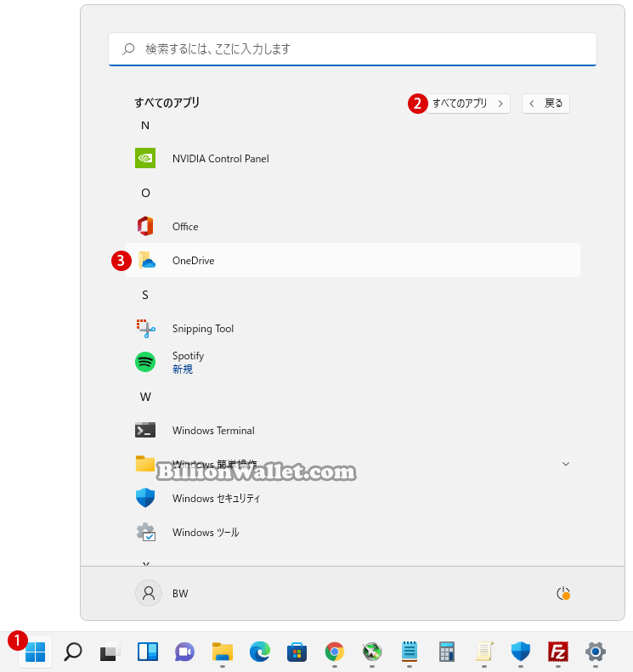
Task: Jump to letter N section header
Action: (145, 126)
